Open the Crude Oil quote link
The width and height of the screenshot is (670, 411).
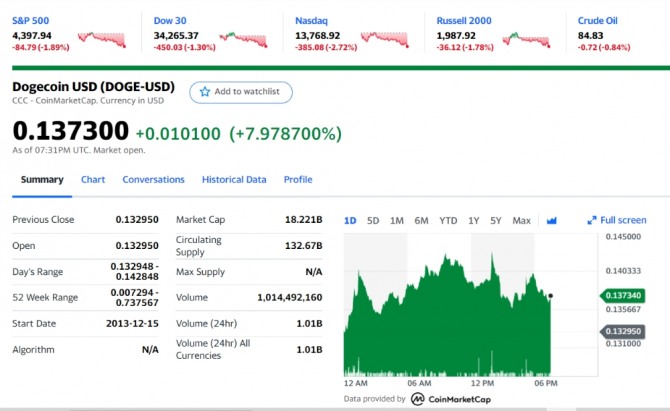pyautogui.click(x=598, y=20)
